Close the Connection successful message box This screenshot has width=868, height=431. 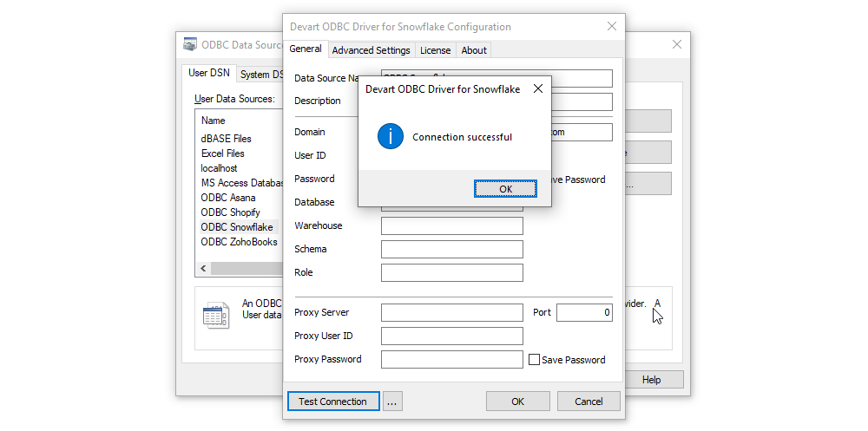(x=537, y=88)
